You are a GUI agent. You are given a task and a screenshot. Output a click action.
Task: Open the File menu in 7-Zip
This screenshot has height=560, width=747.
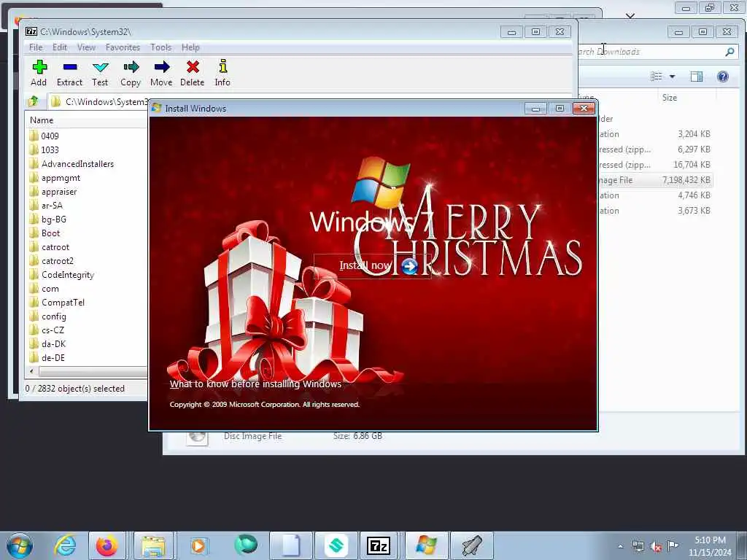(36, 47)
